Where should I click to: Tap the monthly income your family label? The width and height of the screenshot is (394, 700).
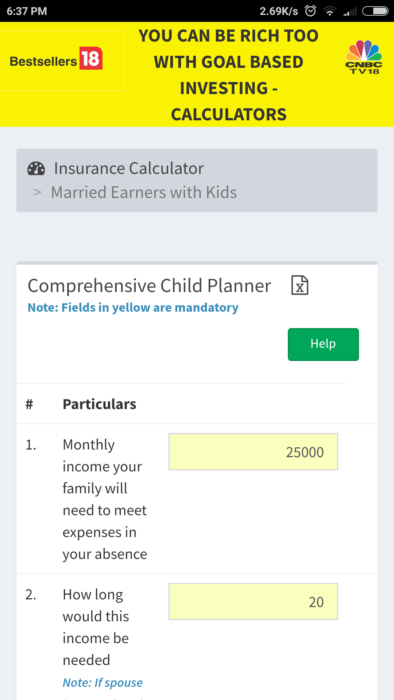tap(105, 499)
